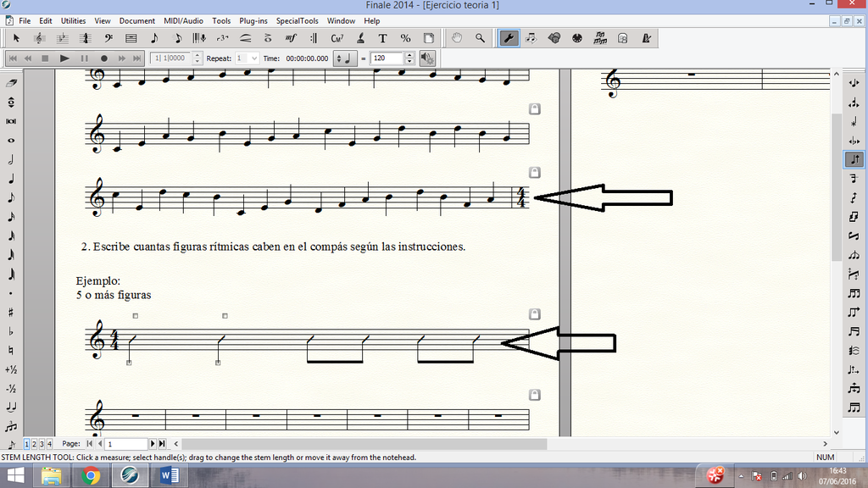Image resolution: width=868 pixels, height=488 pixels.
Task: Open Google Chrome from the taskbar
Action: pos(91,475)
